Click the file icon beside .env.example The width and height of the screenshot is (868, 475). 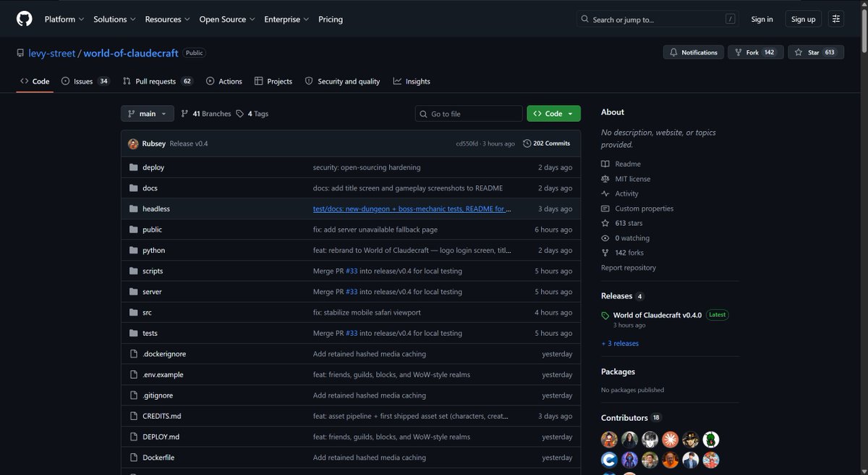[133, 375]
